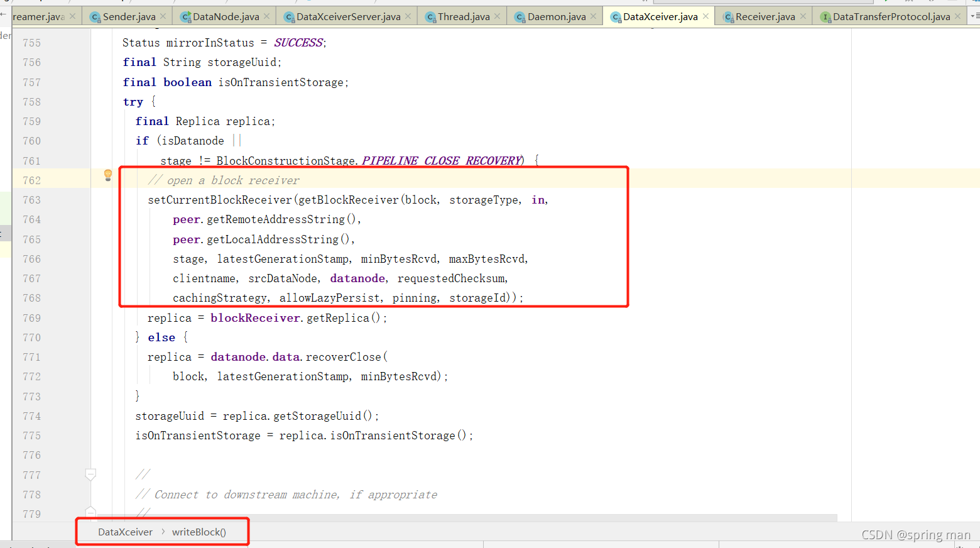The image size is (980, 548).
Task: Click line number 755 in gutter
Action: click(31, 43)
